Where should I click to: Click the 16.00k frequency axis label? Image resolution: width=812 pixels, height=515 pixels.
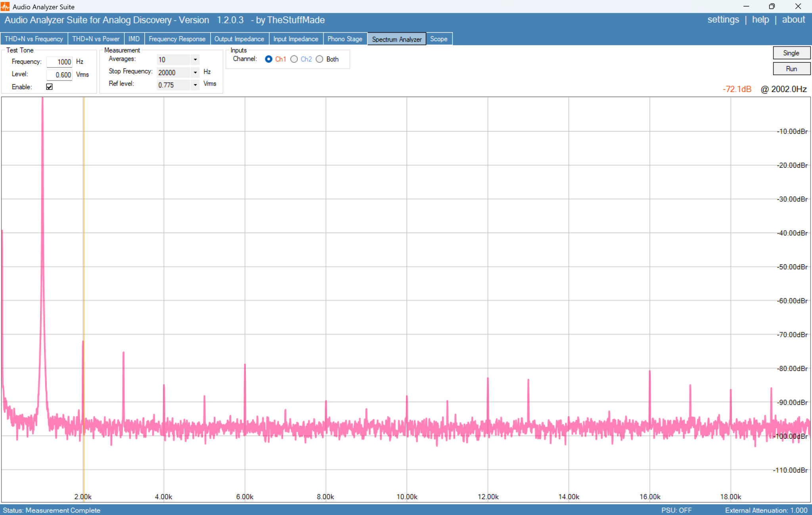[x=650, y=497]
